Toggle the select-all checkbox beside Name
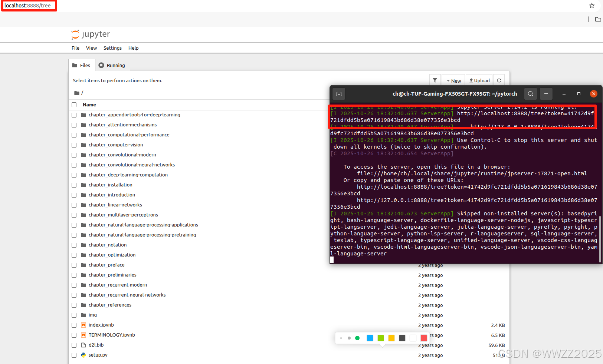Viewport: 603px width, 364px height. click(74, 105)
